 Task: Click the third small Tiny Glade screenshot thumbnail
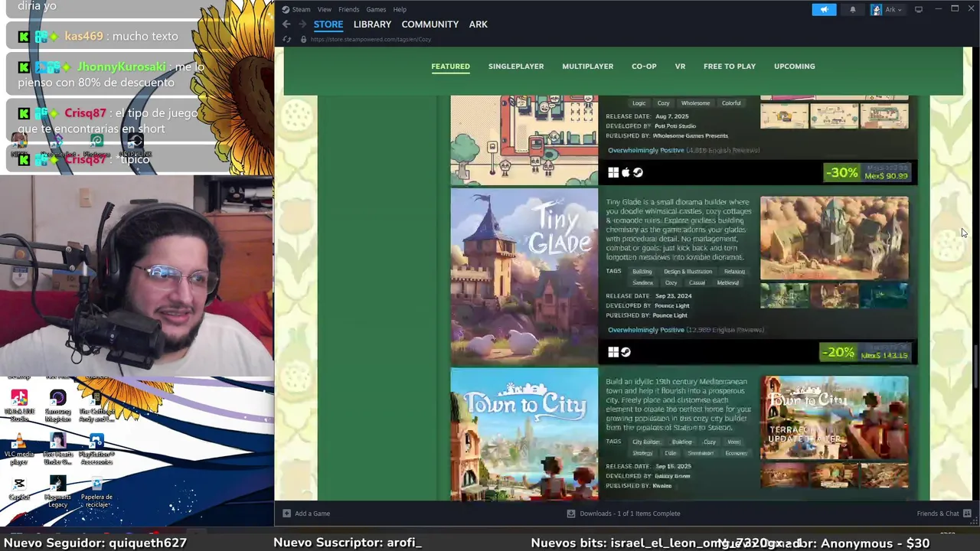tap(884, 296)
